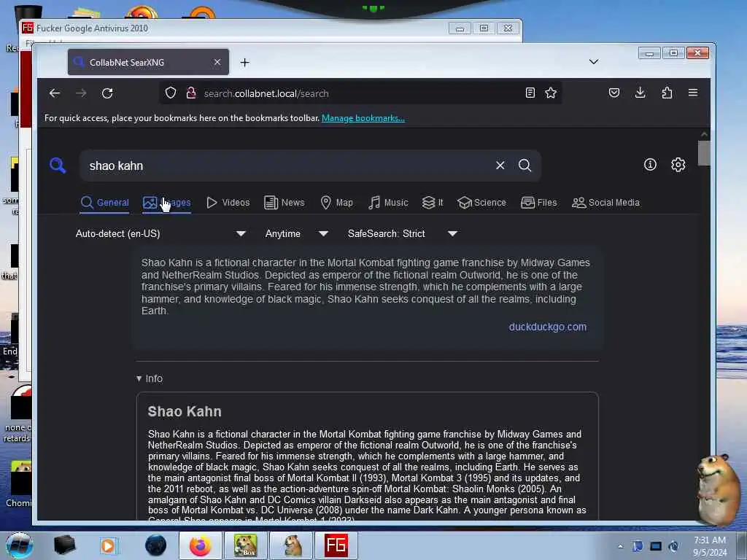Click the network monitor tray icon
The image size is (747, 560).
[656, 546]
